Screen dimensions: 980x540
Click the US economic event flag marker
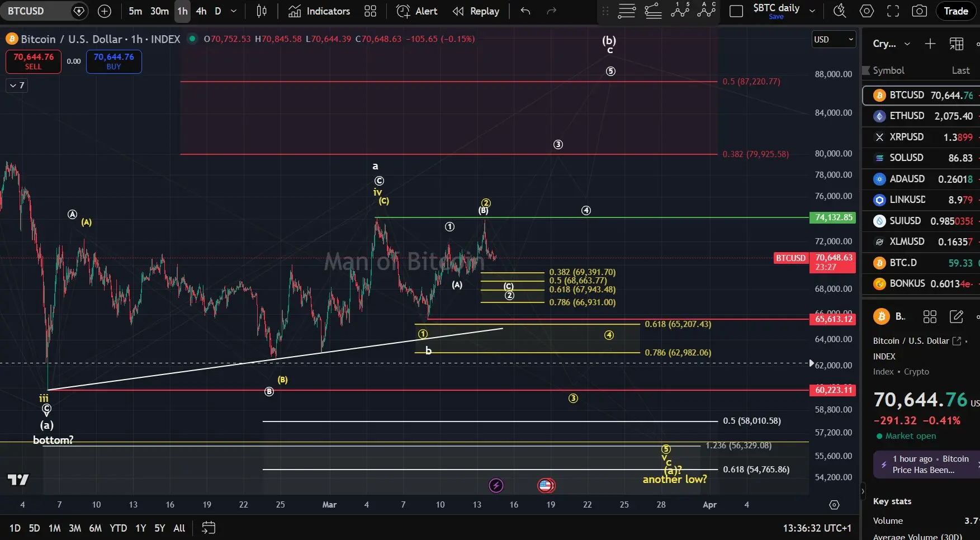pyautogui.click(x=546, y=485)
